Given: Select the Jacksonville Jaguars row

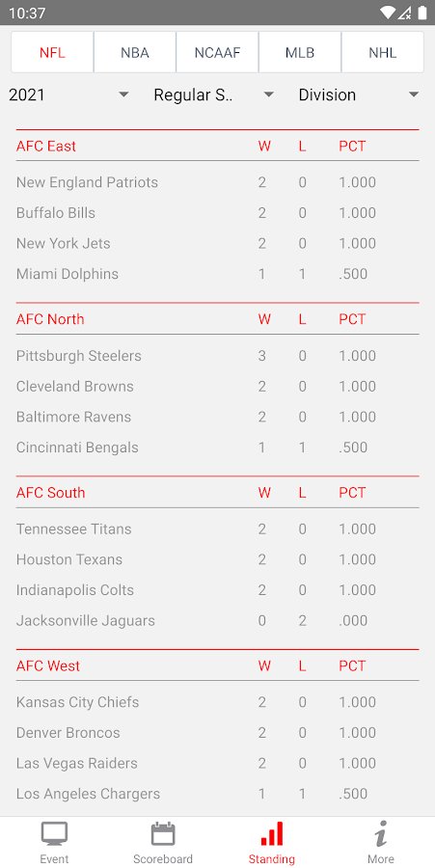Looking at the screenshot, I should point(218,620).
